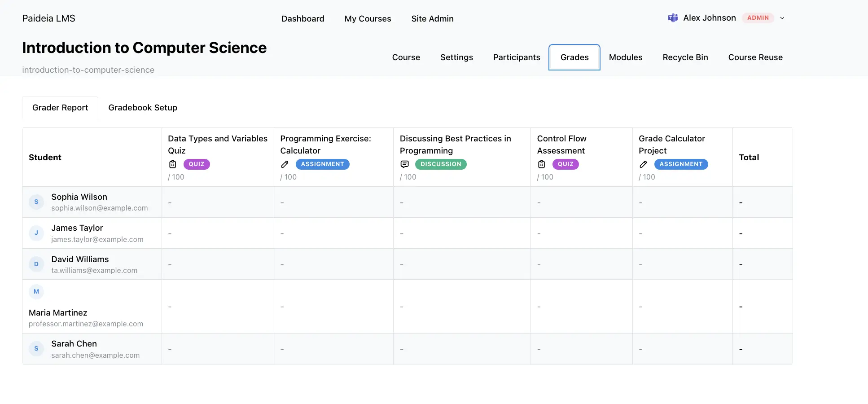
Task: Expand the user menu chevron next to ADMIN
Action: click(782, 18)
